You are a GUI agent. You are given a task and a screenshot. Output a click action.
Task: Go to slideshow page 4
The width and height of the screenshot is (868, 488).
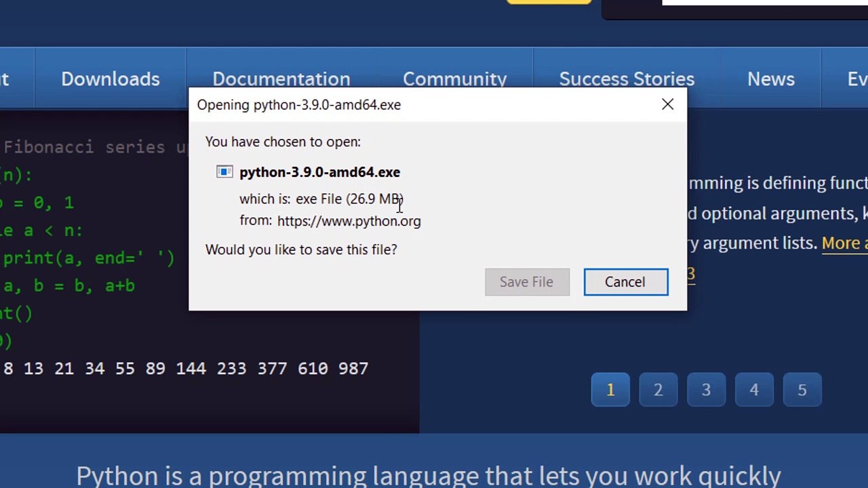(754, 390)
